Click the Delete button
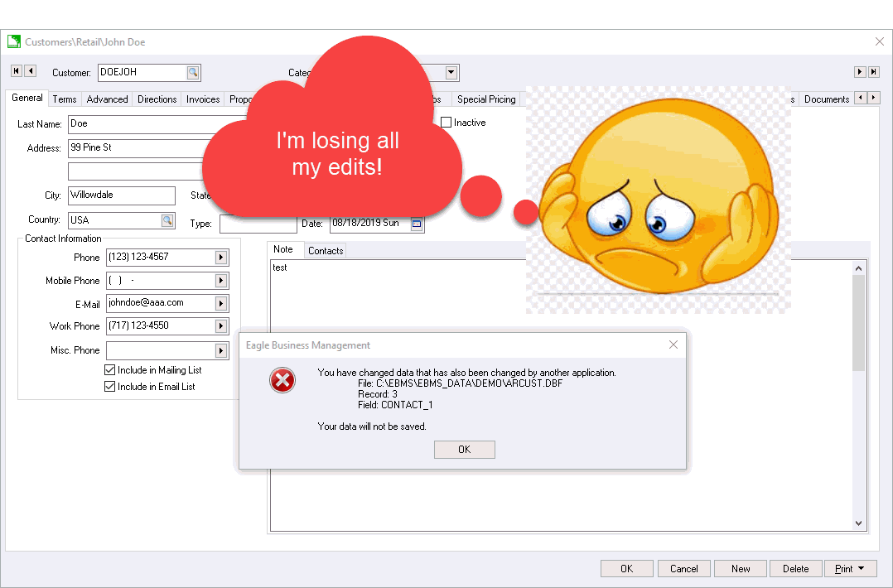Screen dimensions: 893x588 [795, 569]
